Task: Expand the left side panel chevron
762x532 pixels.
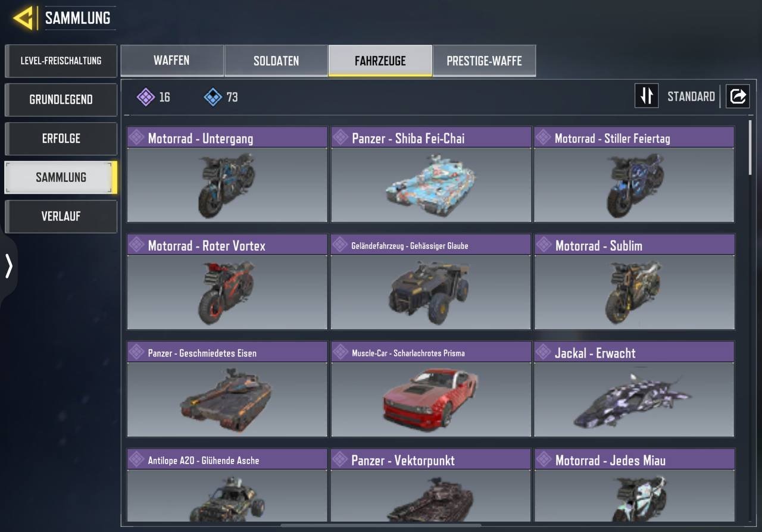Action: pyautogui.click(x=8, y=266)
